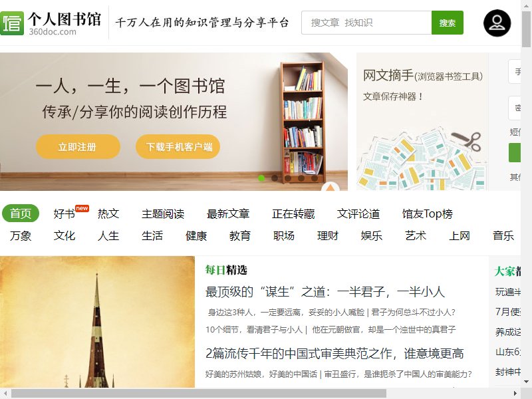Select the first green carousel dot
Image resolution: width=532 pixels, height=399 pixels.
[261, 178]
